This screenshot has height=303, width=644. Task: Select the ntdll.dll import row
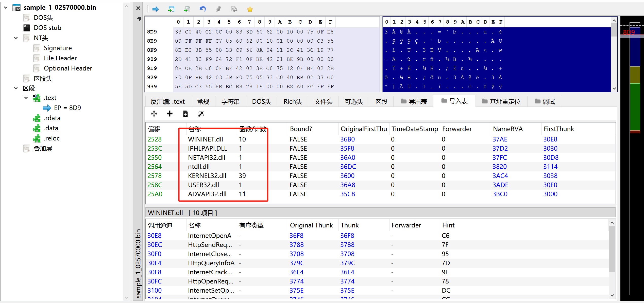tap(380, 167)
